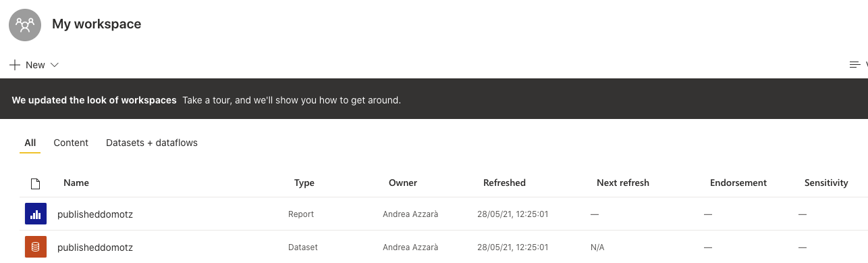Screen dimensions: 868x263
Task: Sort by the Refreshed column header
Action: click(504, 183)
